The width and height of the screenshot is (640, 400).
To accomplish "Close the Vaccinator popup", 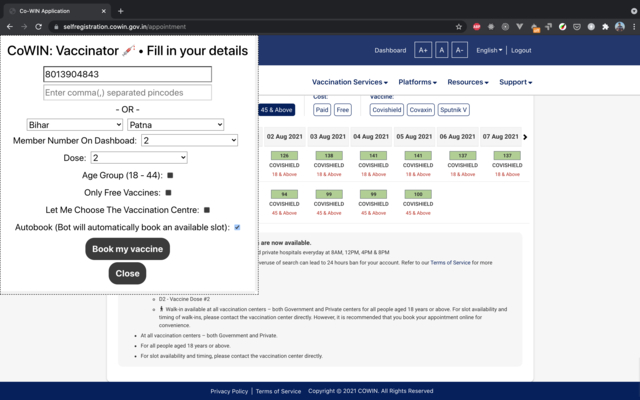I will coord(127,273).
